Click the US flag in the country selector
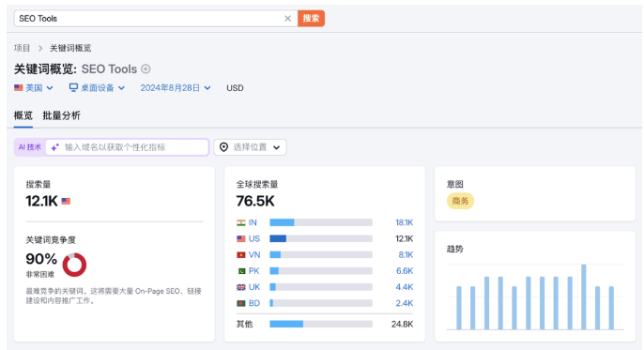Viewport: 644px width, 350px height. tap(18, 88)
